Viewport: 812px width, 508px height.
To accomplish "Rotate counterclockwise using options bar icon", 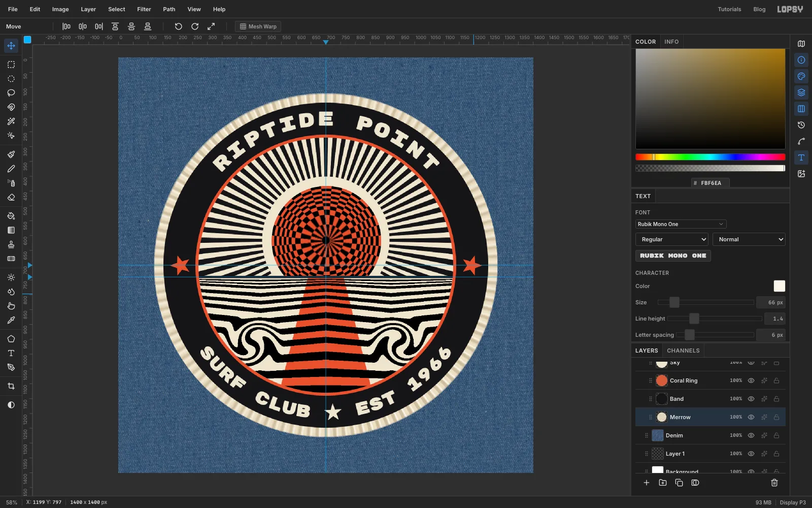I will pyautogui.click(x=179, y=26).
